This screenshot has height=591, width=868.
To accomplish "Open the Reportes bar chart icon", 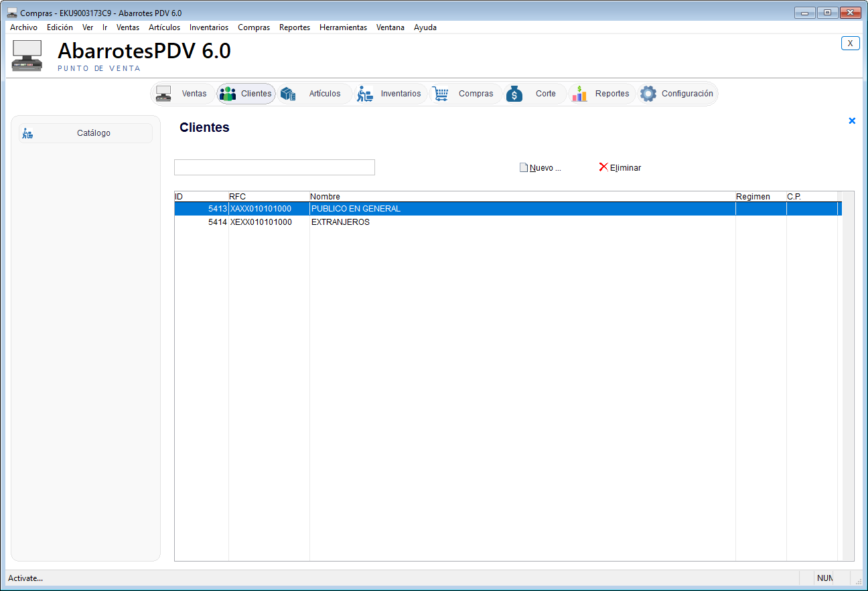I will click(579, 94).
